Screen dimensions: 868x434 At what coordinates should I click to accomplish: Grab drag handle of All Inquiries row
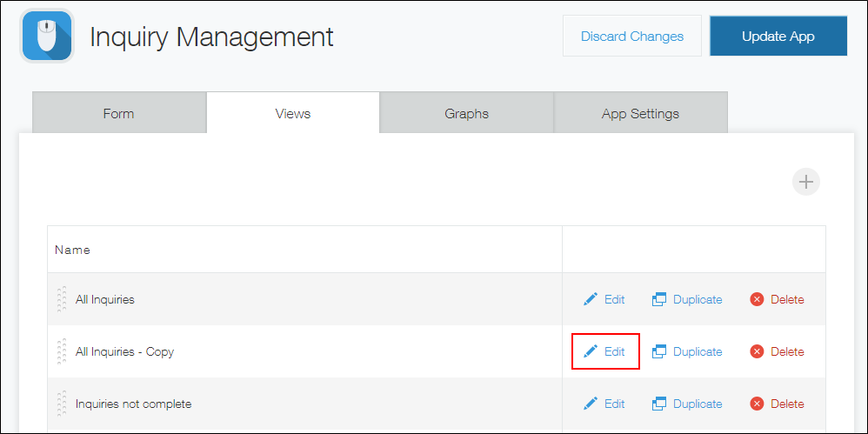(x=62, y=299)
